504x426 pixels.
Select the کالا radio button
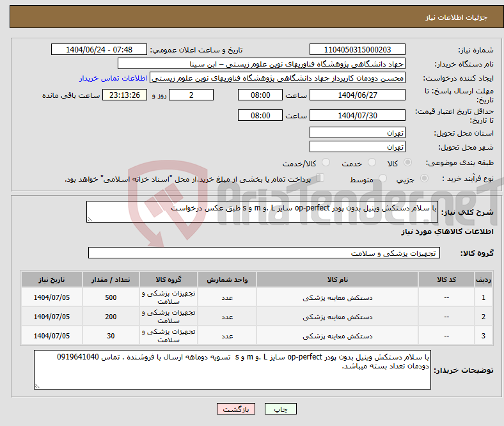(407, 162)
